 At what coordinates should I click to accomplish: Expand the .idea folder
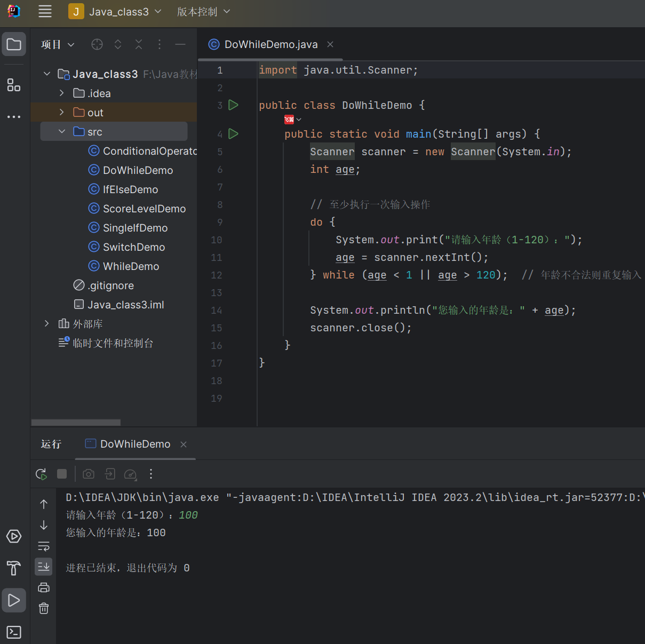tap(61, 93)
